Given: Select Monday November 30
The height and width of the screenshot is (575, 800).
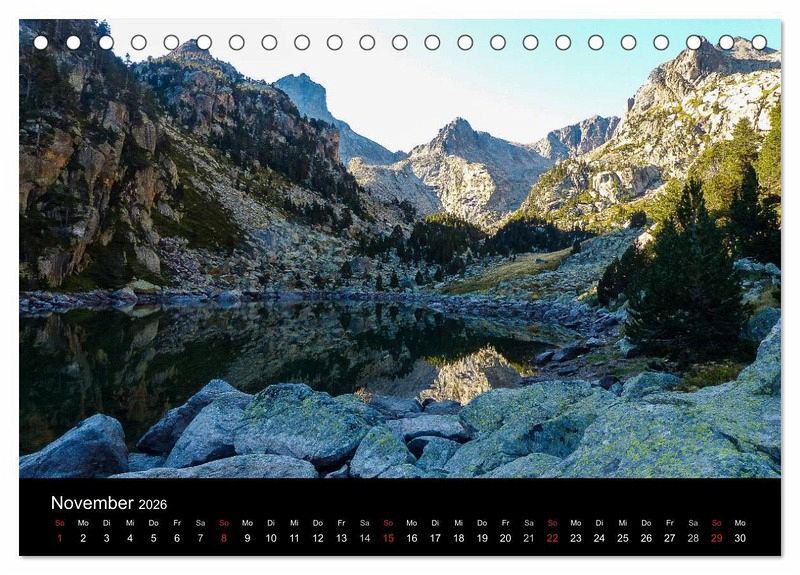Looking at the screenshot, I should click(740, 538).
